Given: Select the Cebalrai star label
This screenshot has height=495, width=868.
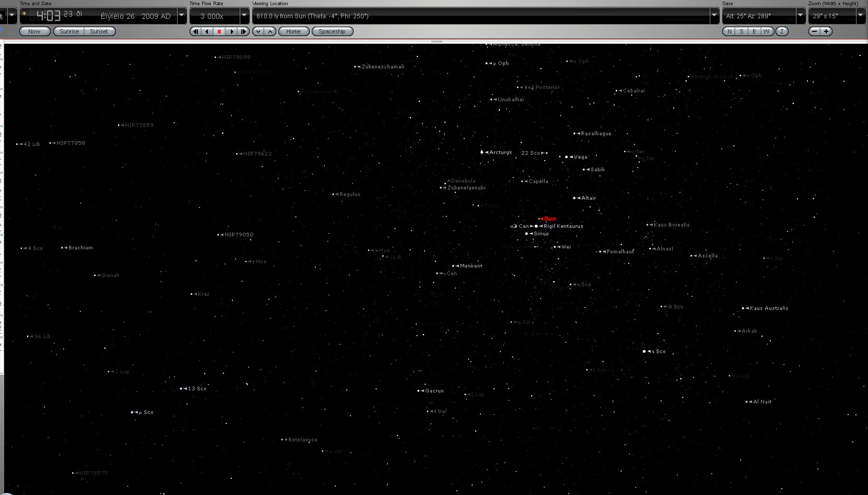Looking at the screenshot, I should click(x=634, y=90).
